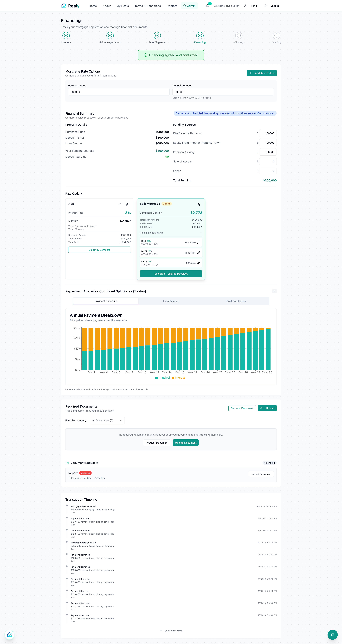Screen dimensions: 342x644
Task: Click the floating Realy house icon
Action: 9,635
